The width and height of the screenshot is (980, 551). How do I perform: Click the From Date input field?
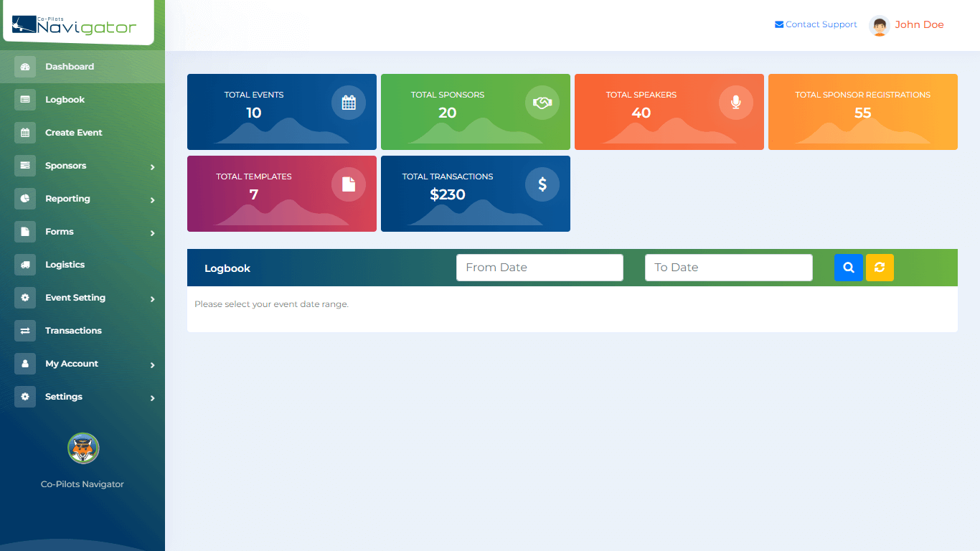(x=540, y=268)
